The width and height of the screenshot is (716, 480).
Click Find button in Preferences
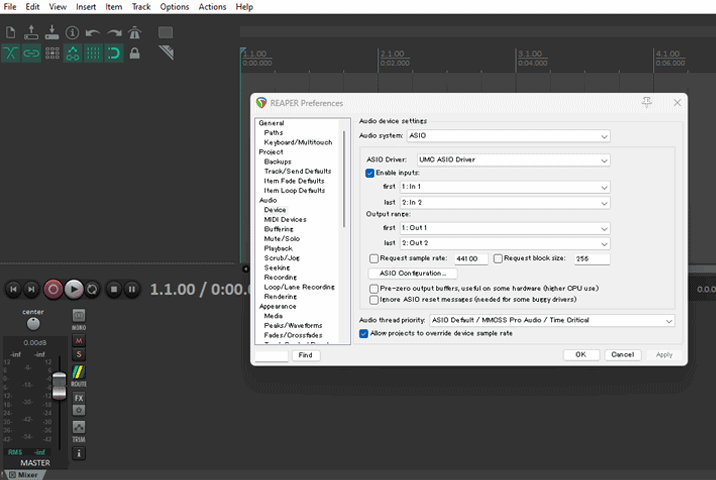(x=305, y=355)
